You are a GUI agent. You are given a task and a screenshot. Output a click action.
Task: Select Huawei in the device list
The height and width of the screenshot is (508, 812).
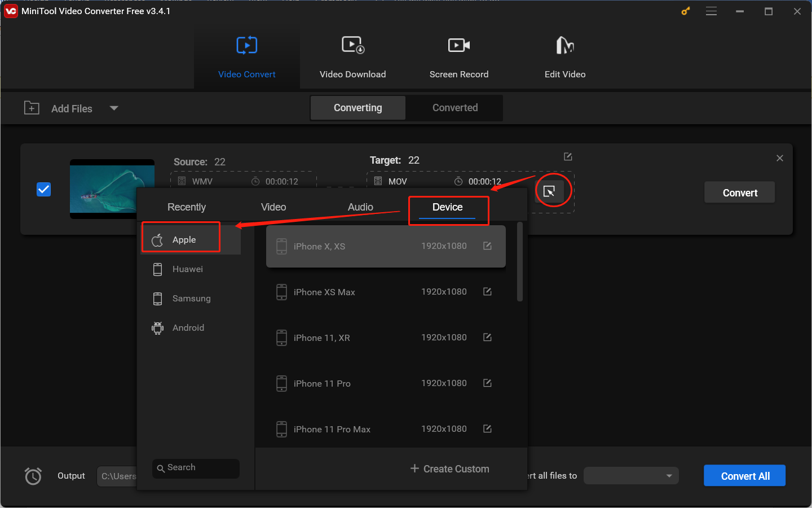coord(191,269)
